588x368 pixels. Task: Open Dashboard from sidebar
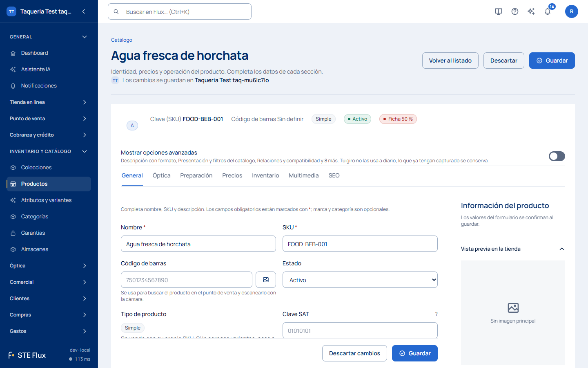(x=49, y=53)
